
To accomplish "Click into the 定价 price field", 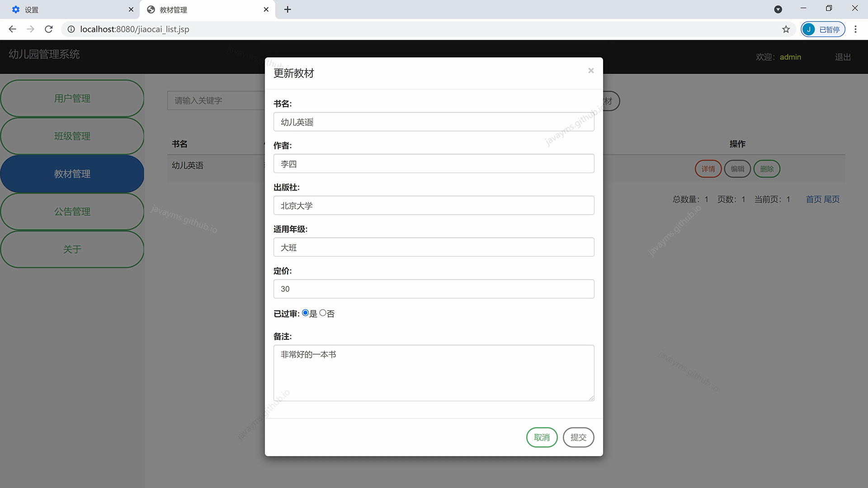I will pyautogui.click(x=433, y=289).
